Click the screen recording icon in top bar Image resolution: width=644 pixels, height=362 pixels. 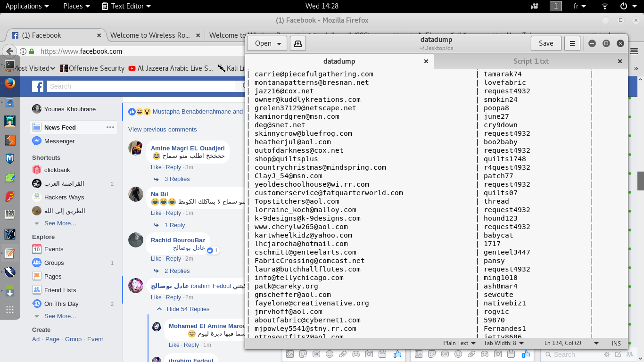click(535, 6)
